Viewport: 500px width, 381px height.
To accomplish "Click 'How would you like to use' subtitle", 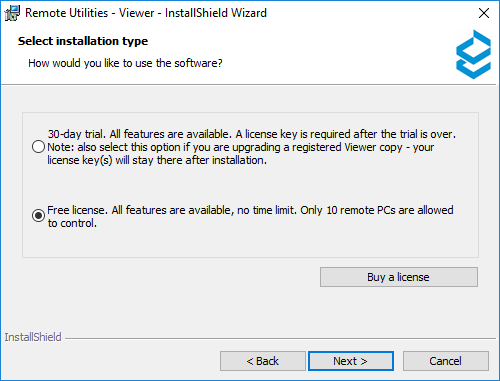I will [x=125, y=63].
